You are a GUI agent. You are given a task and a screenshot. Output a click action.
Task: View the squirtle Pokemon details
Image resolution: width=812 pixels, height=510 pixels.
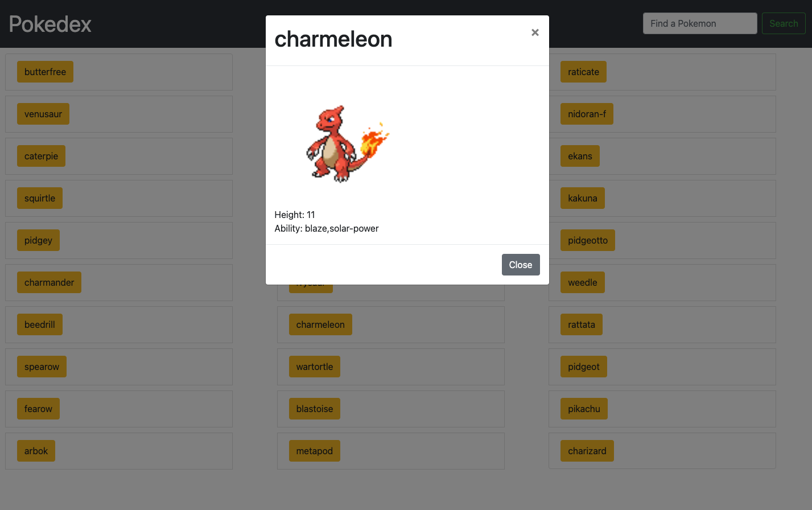point(39,198)
